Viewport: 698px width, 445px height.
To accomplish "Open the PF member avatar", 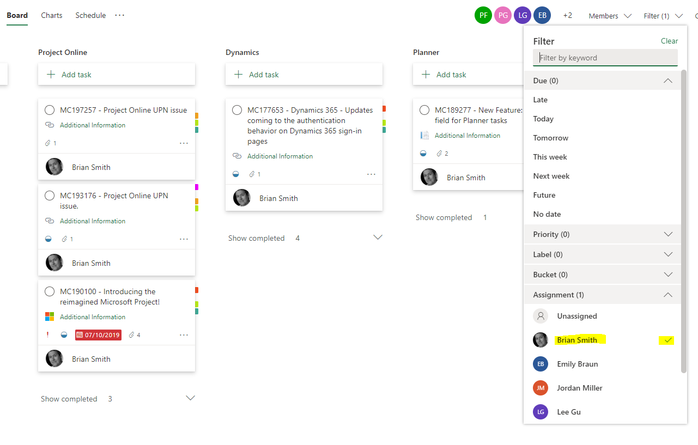I will pos(483,16).
